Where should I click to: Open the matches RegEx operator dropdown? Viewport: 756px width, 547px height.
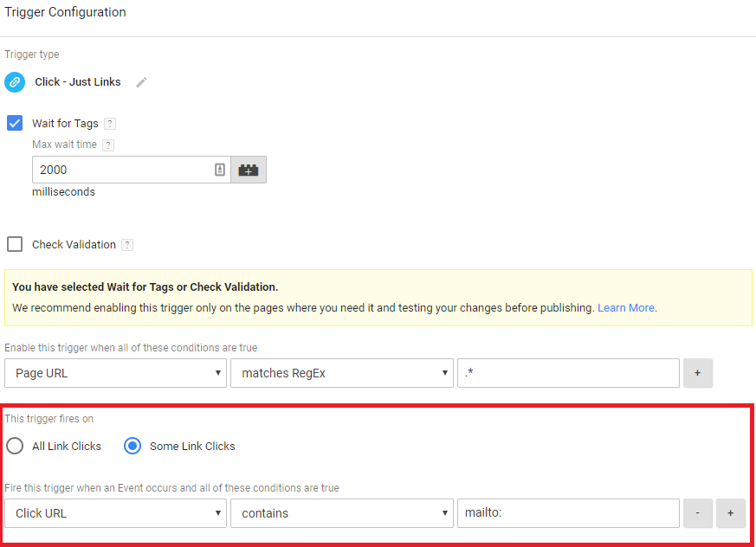coord(342,373)
